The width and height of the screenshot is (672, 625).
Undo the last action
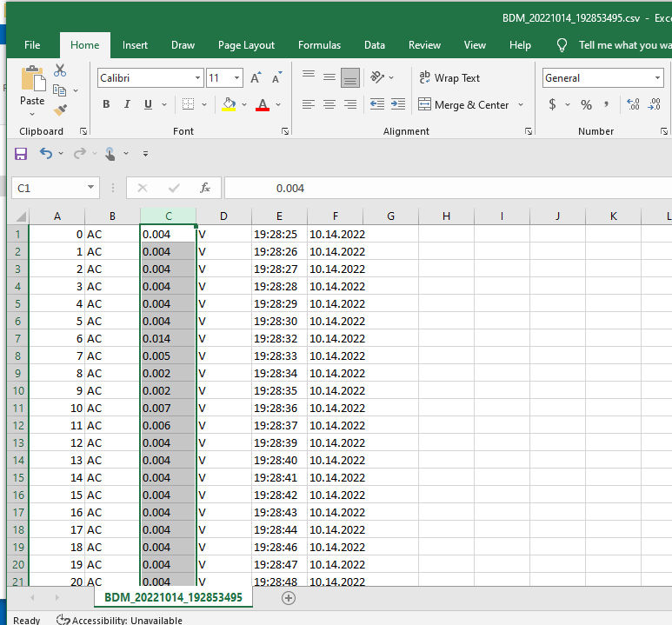46,153
